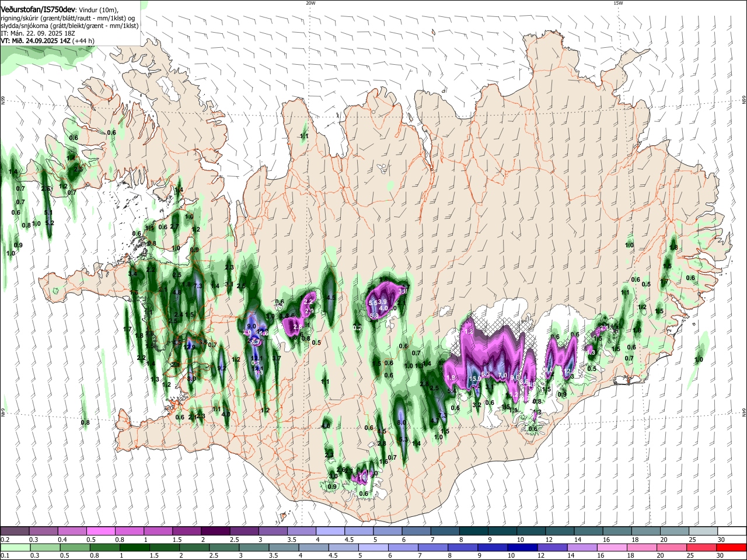
Task: Select the 5.9 precipitation value on the map
Action: 375,316
